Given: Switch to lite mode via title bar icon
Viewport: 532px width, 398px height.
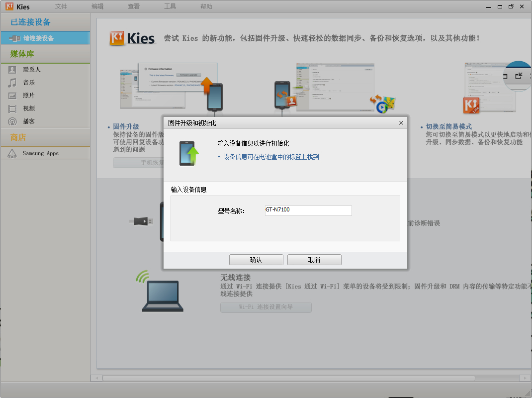Looking at the screenshot, I should pos(511,6).
